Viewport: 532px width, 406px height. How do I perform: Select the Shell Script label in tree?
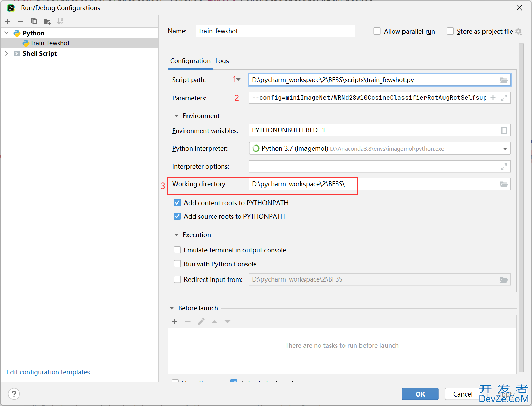(x=40, y=54)
